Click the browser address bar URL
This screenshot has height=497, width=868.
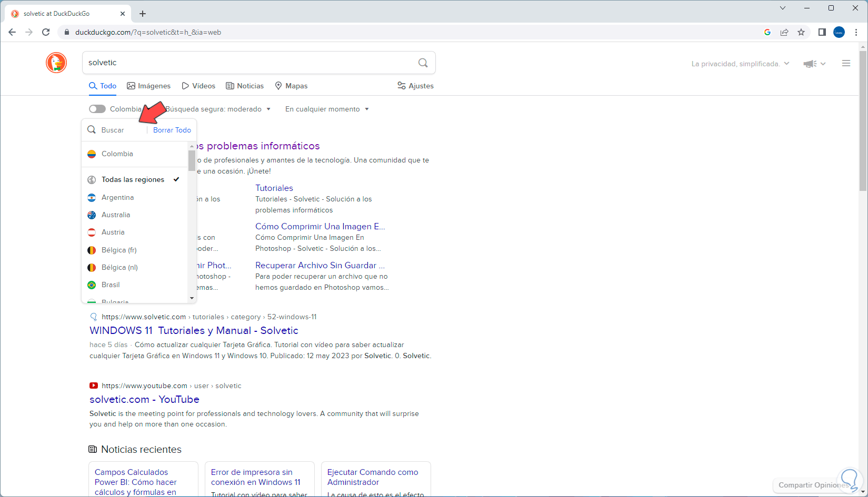148,32
